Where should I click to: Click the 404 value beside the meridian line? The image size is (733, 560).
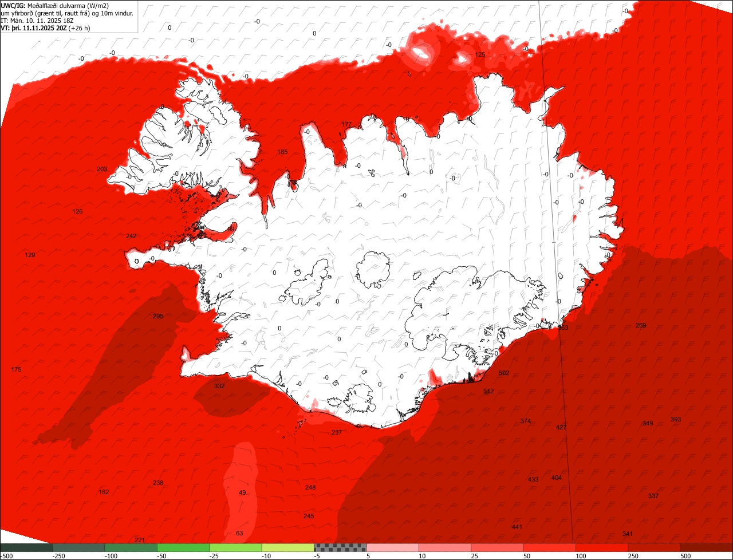(557, 478)
